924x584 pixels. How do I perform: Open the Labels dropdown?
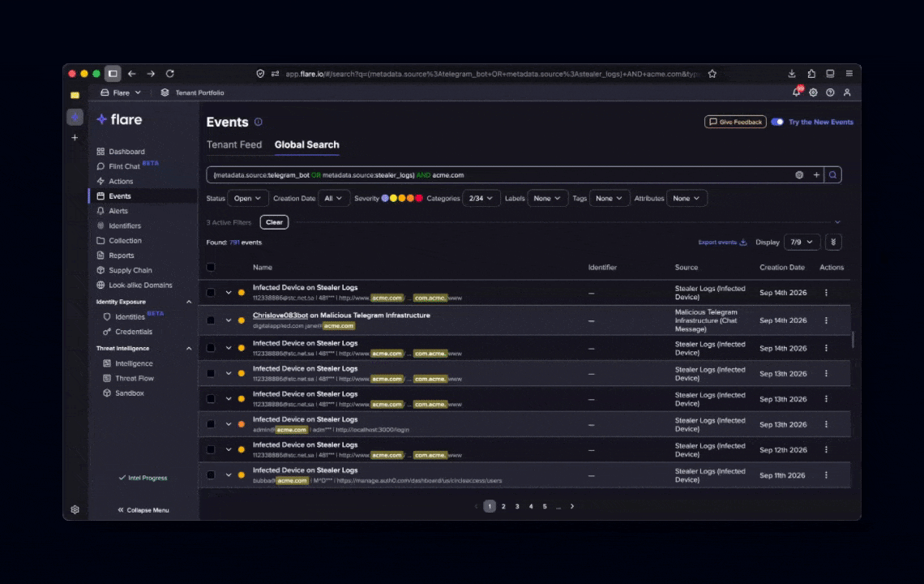(x=547, y=198)
